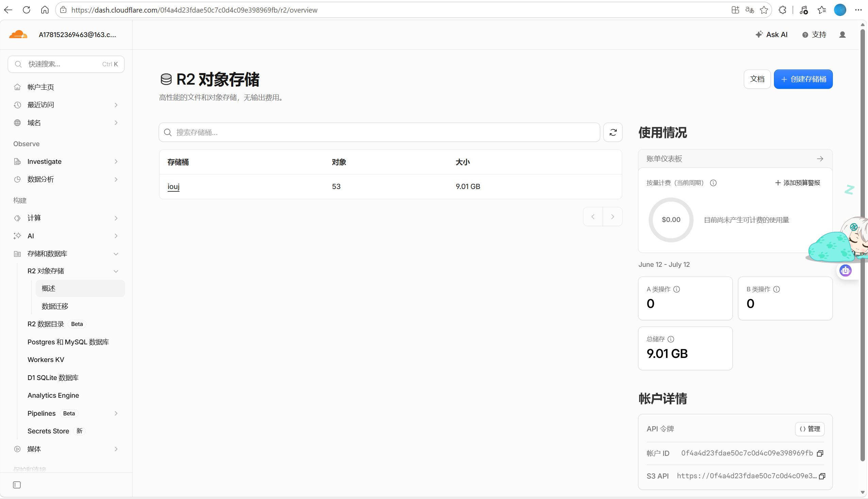This screenshot has width=868, height=499.
Task: Open the user account icon in header
Action: pyautogui.click(x=842, y=35)
